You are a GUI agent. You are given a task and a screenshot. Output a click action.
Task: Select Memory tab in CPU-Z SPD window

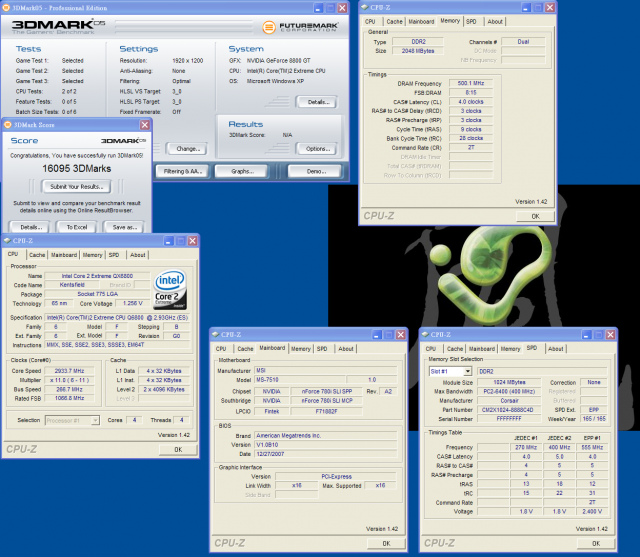tap(510, 349)
